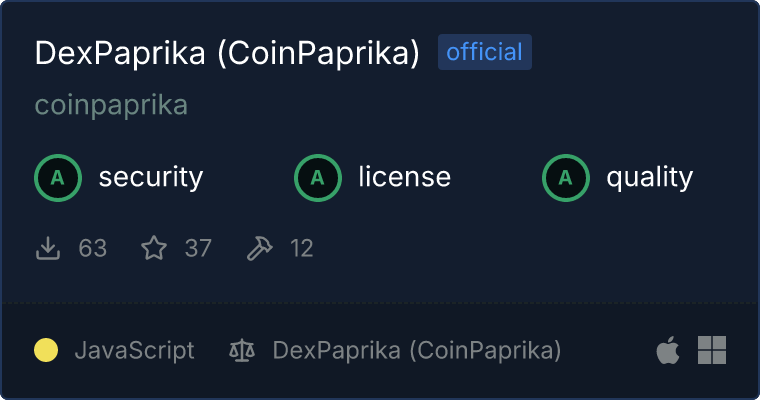
Task: Select the JavaScript language label
Action: (134, 351)
